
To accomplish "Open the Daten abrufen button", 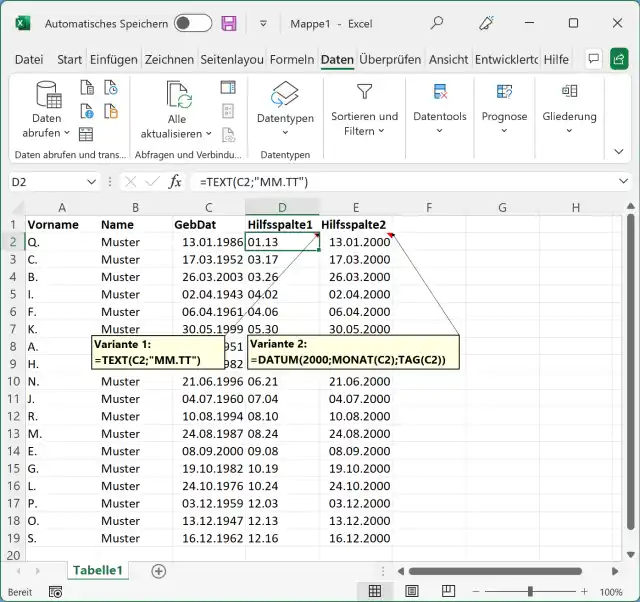I will pos(47,109).
